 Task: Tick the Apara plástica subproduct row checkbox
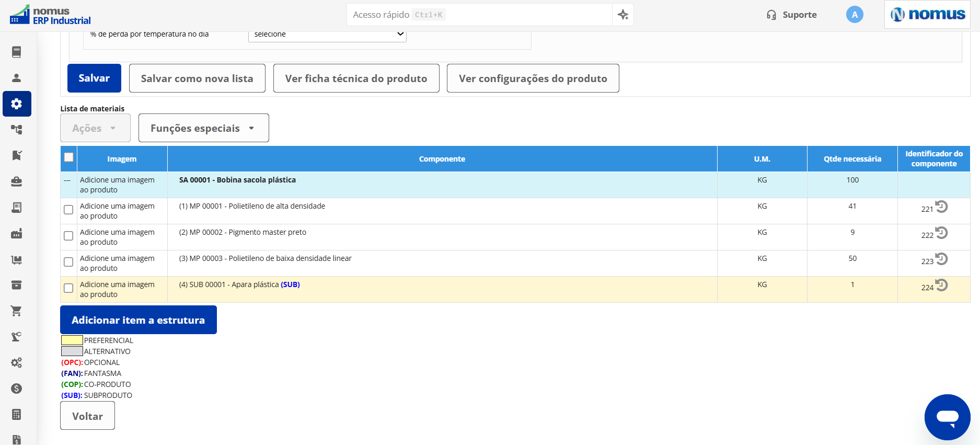click(68, 288)
